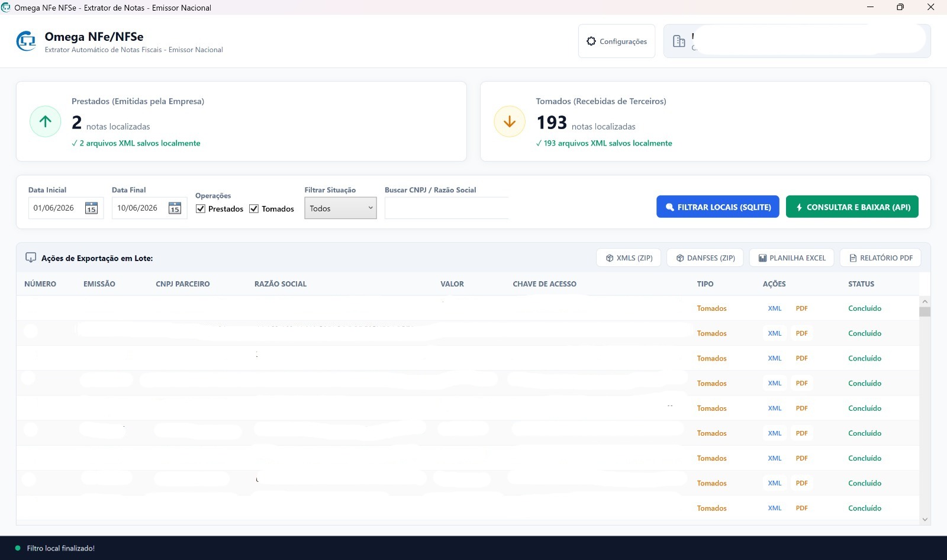
Task: Open the Data Final calendar picker icon
Action: [175, 208]
